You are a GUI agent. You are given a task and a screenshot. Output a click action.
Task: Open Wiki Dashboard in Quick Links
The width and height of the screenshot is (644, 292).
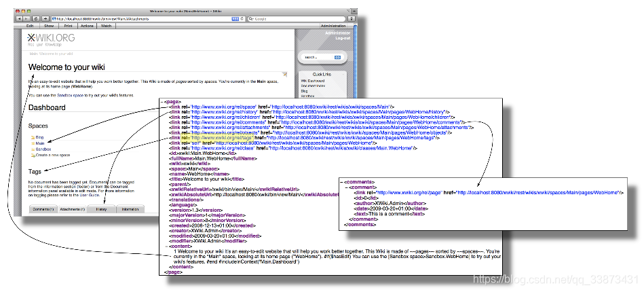point(313,81)
